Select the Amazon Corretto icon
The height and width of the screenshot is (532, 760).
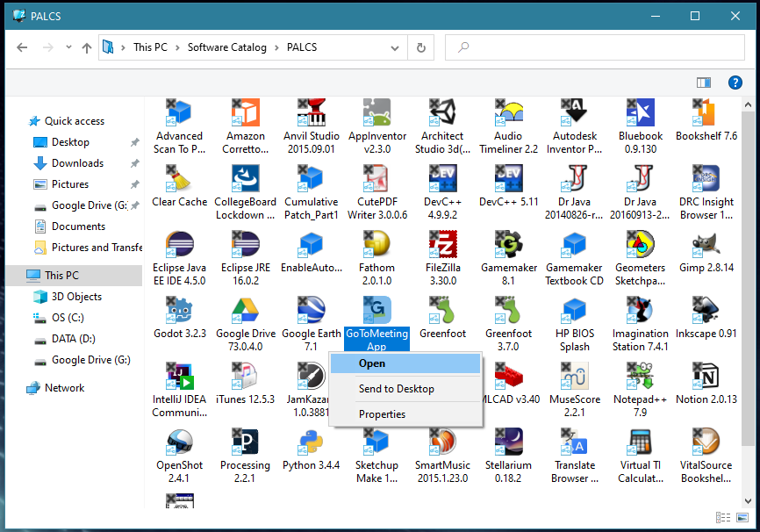click(x=245, y=112)
